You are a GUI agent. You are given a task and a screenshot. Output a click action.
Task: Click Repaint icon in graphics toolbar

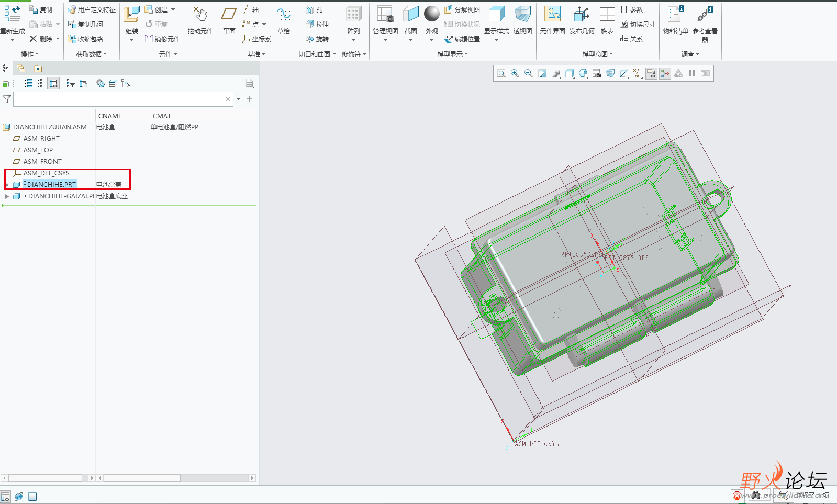coord(542,73)
